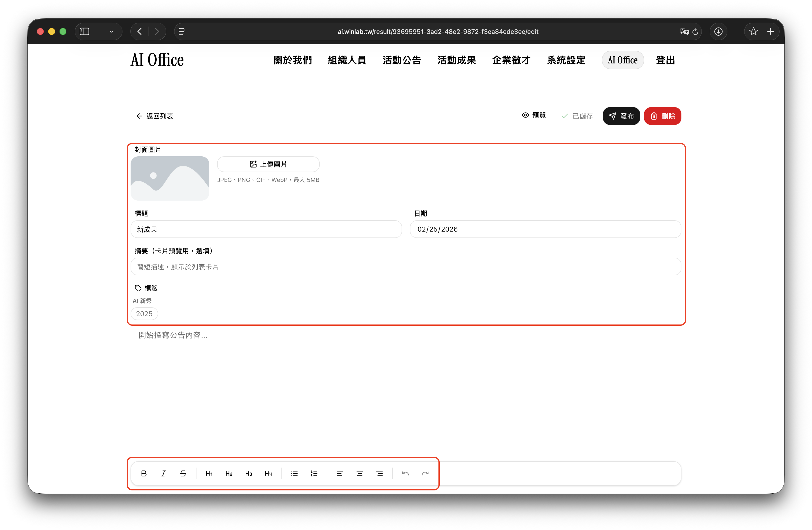The height and width of the screenshot is (530, 812).
Task: Toggle the 2025 tag chip
Action: pos(144,314)
